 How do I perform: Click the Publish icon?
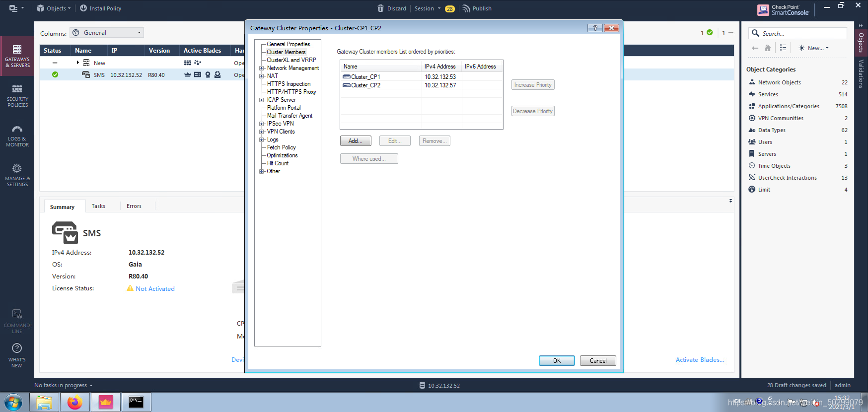(x=466, y=8)
